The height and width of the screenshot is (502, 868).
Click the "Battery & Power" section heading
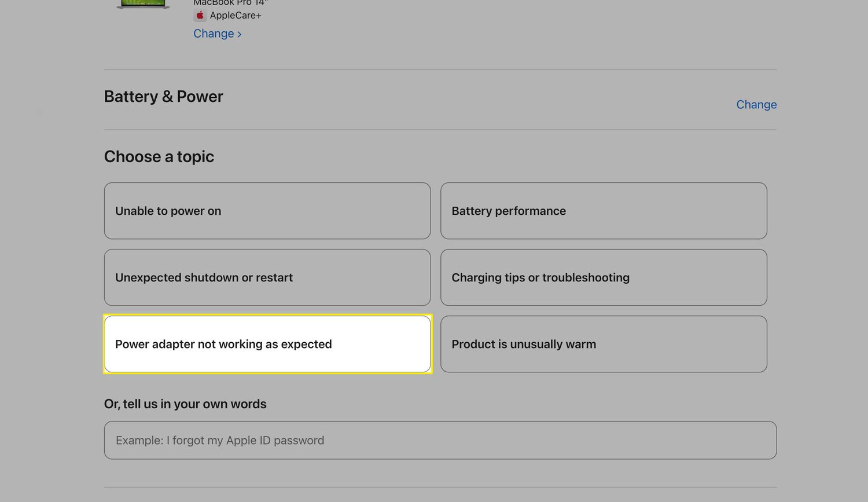pyautogui.click(x=163, y=97)
